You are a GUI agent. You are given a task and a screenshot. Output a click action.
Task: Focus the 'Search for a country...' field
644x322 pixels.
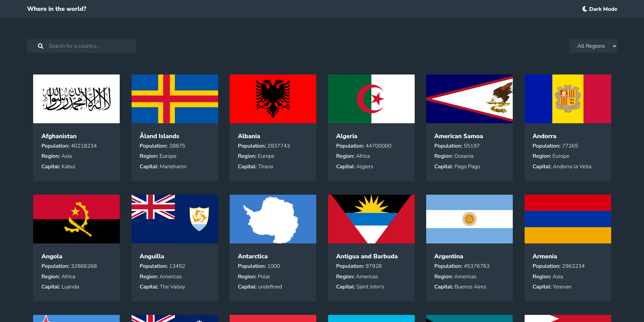[82, 46]
